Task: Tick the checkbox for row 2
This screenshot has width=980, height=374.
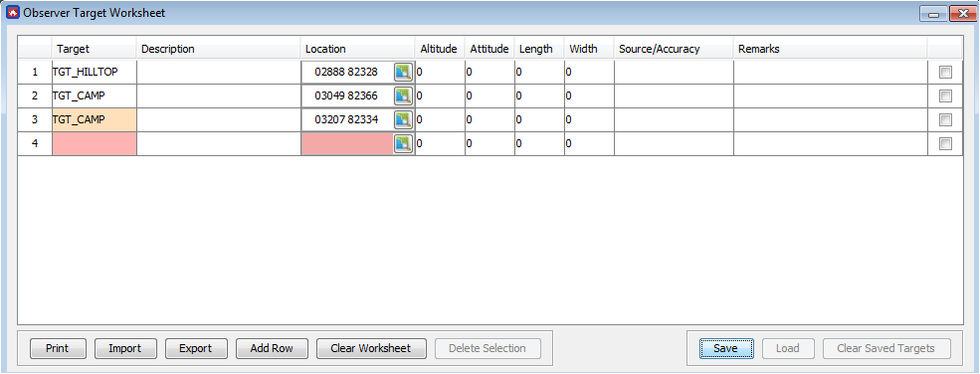Action: click(x=945, y=96)
